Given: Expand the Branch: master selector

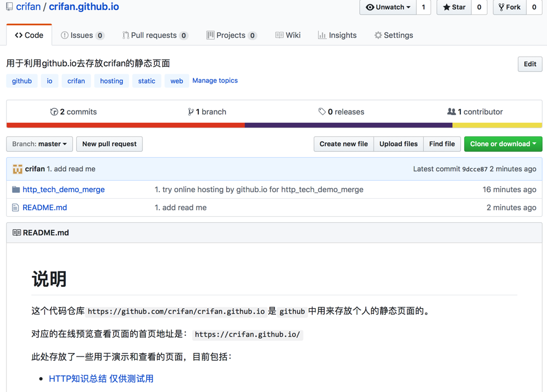Looking at the screenshot, I should [39, 144].
